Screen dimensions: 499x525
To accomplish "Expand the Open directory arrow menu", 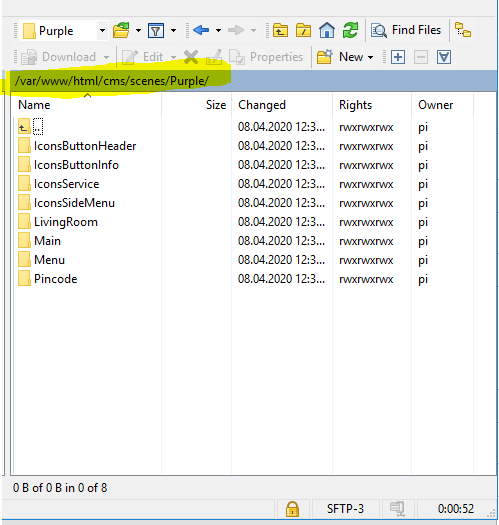I will pyautogui.click(x=138, y=30).
